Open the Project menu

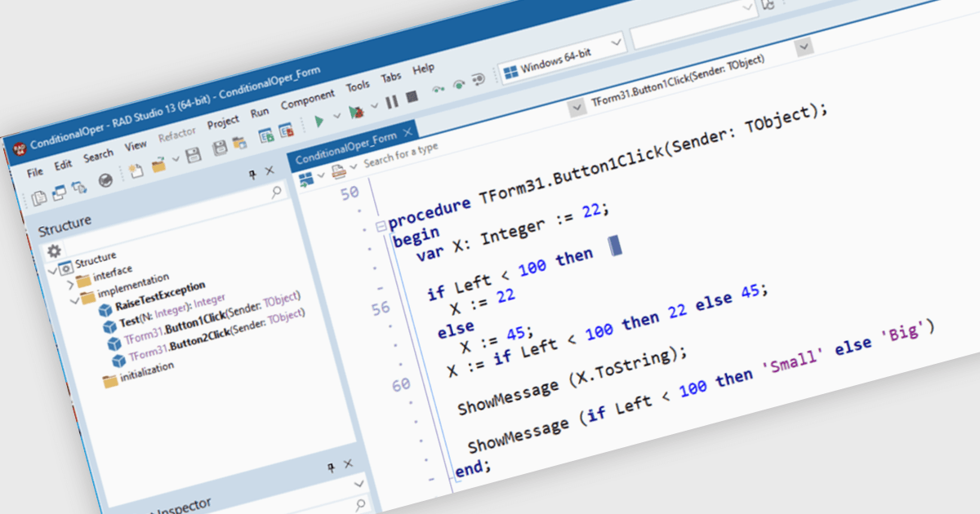pyautogui.click(x=223, y=122)
